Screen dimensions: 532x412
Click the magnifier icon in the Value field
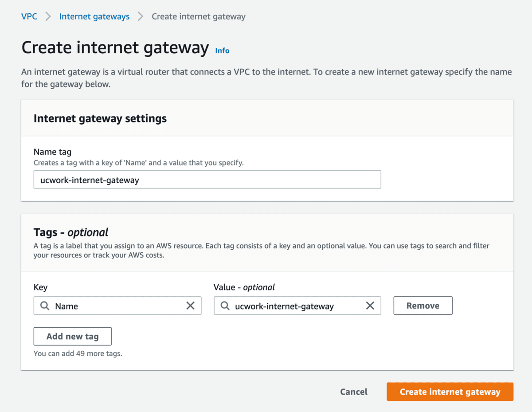pos(225,306)
